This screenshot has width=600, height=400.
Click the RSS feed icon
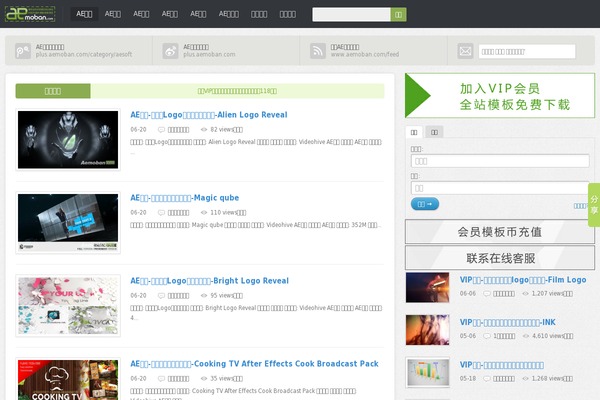318,51
